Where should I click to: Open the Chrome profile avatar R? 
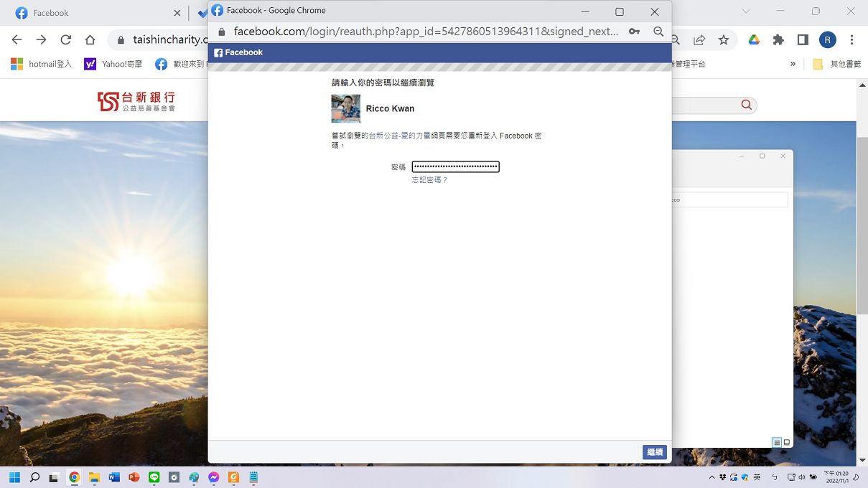click(827, 40)
